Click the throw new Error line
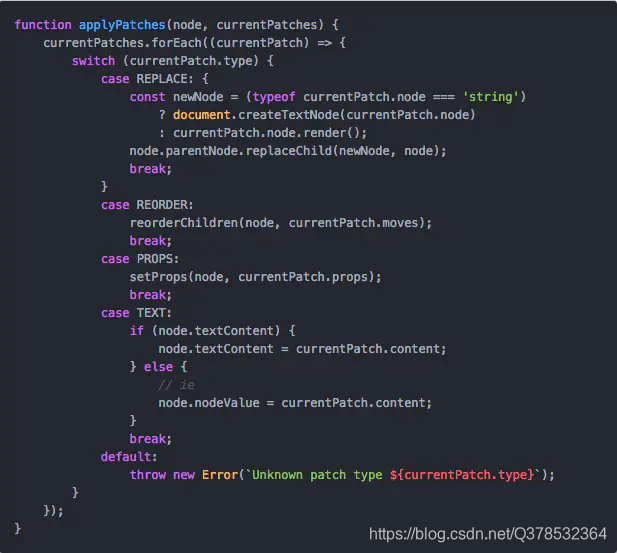Image resolution: width=617 pixels, height=553 pixels. pos(342,475)
